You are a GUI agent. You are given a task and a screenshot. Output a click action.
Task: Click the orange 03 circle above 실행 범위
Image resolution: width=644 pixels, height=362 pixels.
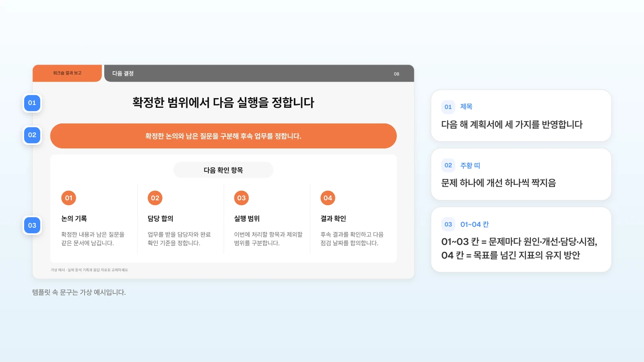[x=242, y=198]
